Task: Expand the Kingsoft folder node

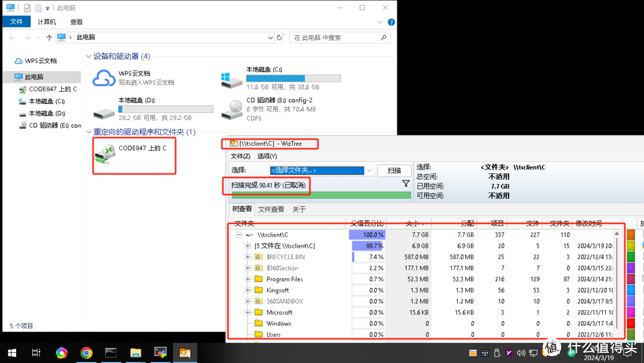Action: coord(247,290)
